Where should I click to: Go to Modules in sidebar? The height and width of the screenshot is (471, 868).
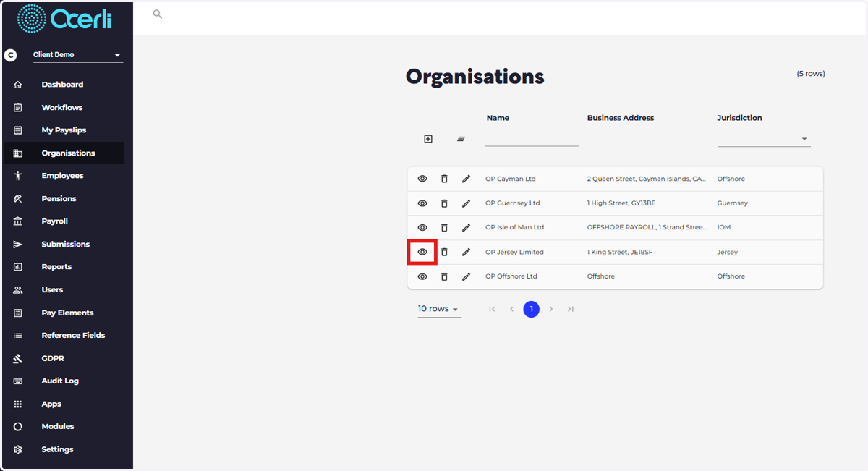64,426
